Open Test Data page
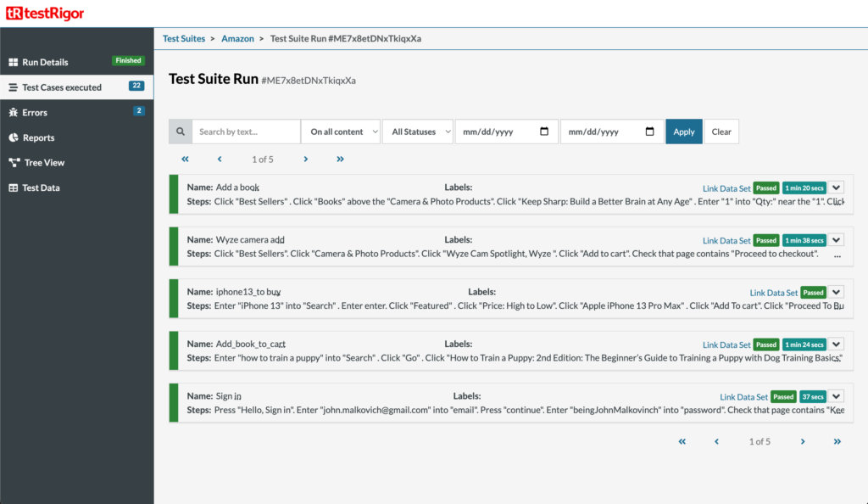The width and height of the screenshot is (868, 504). coord(77,188)
